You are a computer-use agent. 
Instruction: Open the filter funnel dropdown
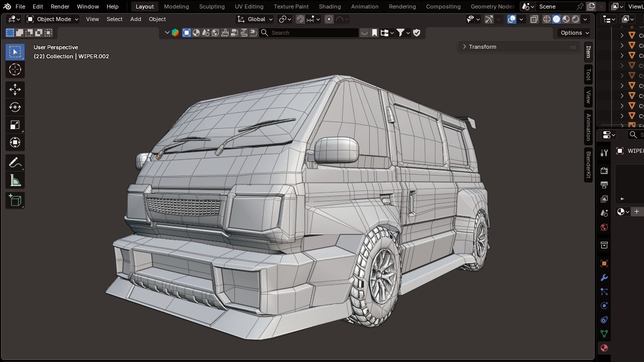point(404,33)
